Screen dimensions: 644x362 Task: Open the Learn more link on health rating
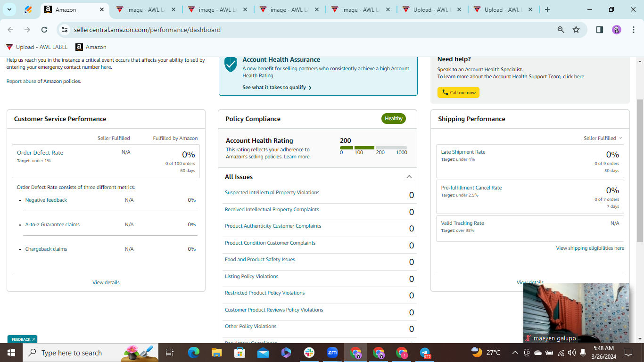coord(297,156)
